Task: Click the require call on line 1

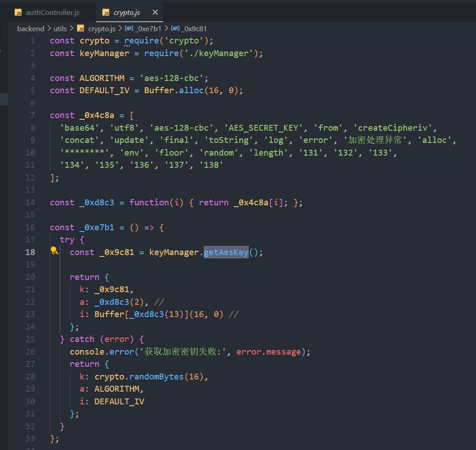Action: [142, 41]
